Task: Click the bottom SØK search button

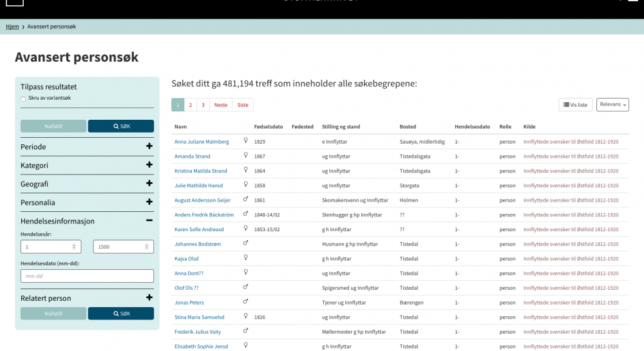Action: point(121,313)
